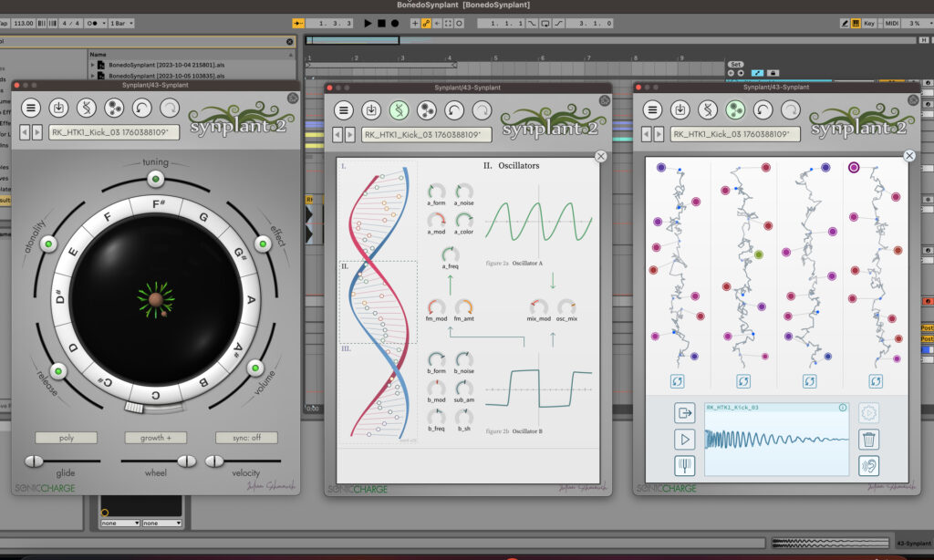Toggle the growth + button
The width and height of the screenshot is (934, 560).
coord(156,438)
